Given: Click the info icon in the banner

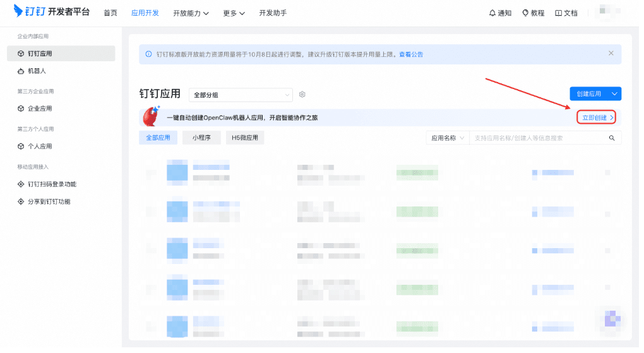Looking at the screenshot, I should [x=150, y=55].
